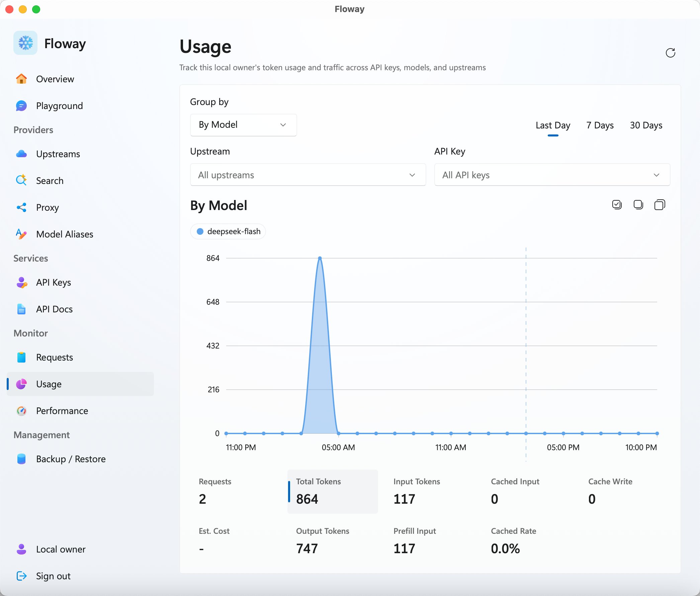Open Backup / Restore via its database icon

(21, 459)
